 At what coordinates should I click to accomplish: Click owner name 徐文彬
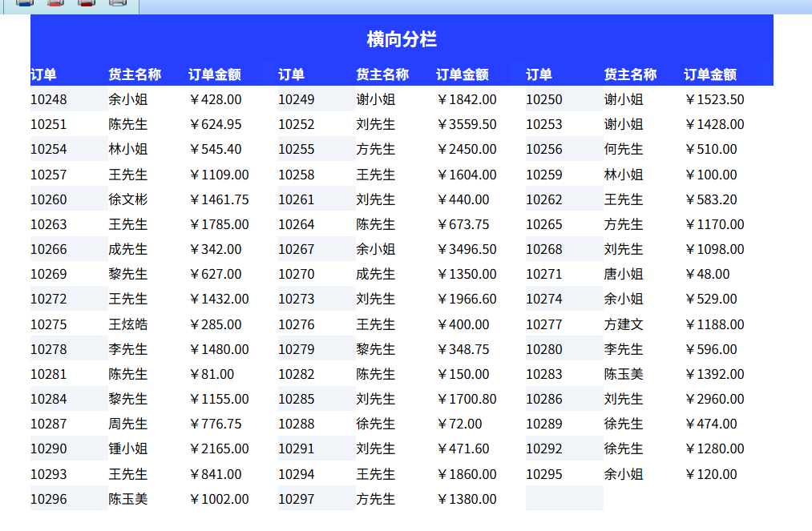pyautogui.click(x=128, y=199)
